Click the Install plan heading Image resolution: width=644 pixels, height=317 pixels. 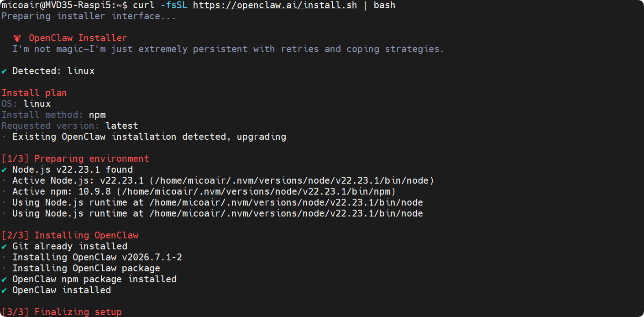pos(34,93)
